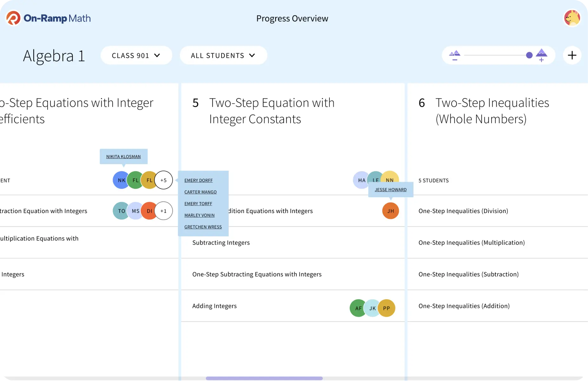Open the Nikita Klosman student link
This screenshot has width=588, height=381.
point(123,157)
